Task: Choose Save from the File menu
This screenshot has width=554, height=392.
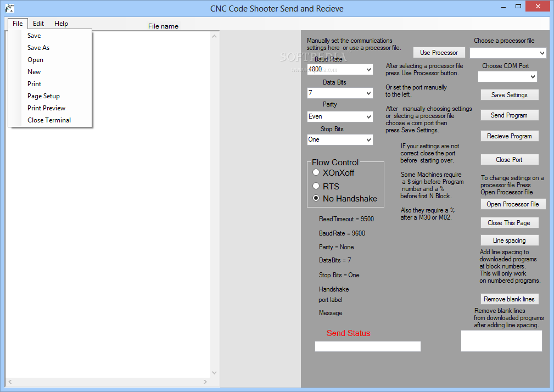Action: point(50,36)
